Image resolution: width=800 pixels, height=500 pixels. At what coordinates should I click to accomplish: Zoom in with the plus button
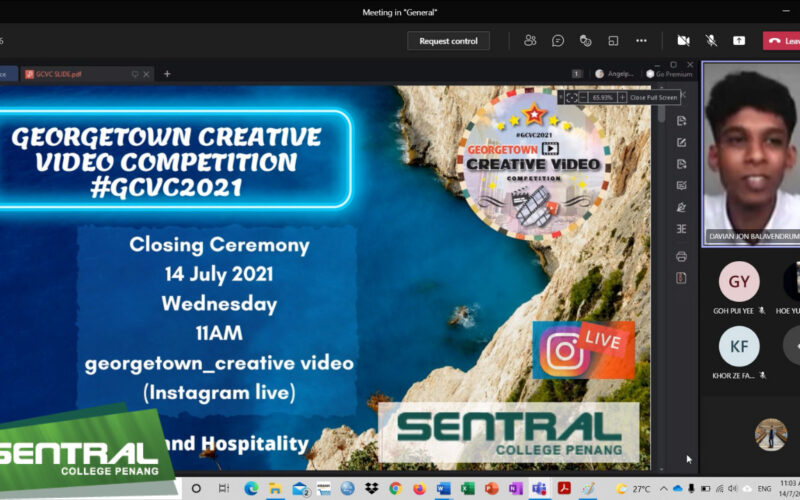622,97
